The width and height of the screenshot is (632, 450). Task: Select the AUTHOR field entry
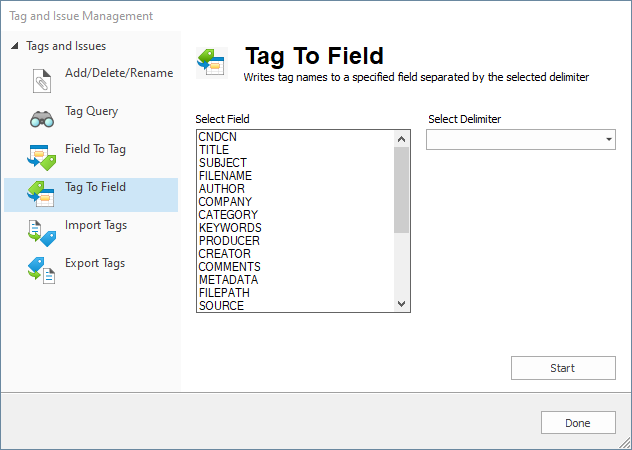pyautogui.click(x=222, y=189)
